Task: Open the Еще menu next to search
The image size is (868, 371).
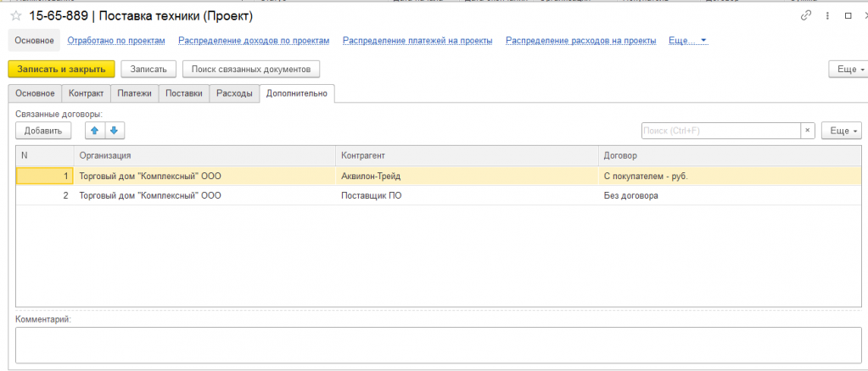Action: (842, 131)
